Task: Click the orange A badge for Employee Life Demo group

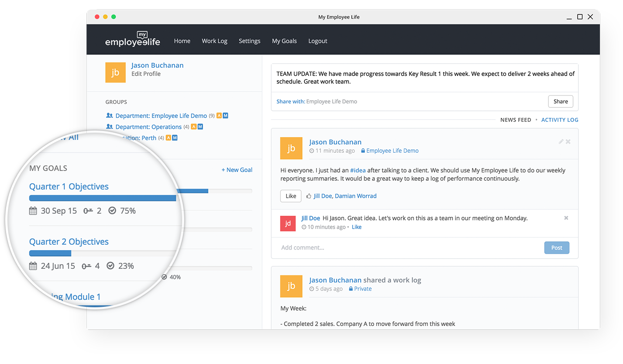Action: [x=219, y=116]
